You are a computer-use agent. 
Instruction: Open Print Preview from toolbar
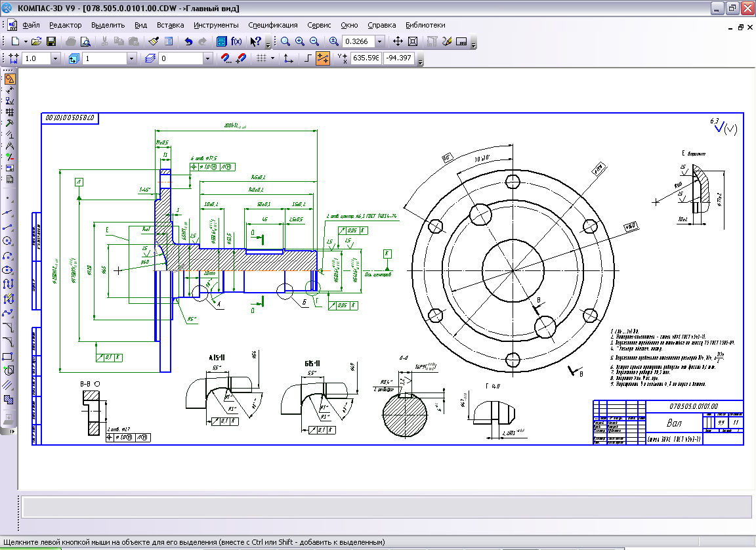[x=85, y=41]
